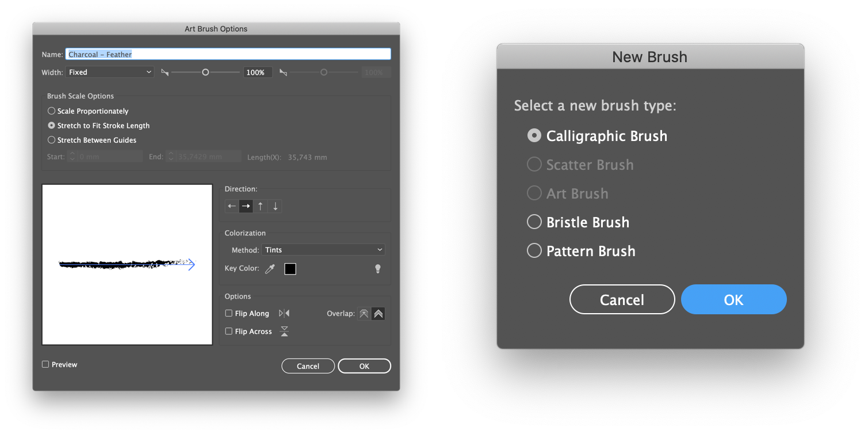Open the colorization Method dropdown

[x=323, y=250]
